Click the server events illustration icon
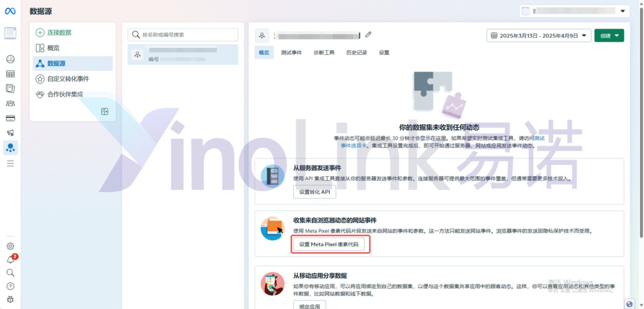This screenshot has width=644, height=309. tap(273, 176)
